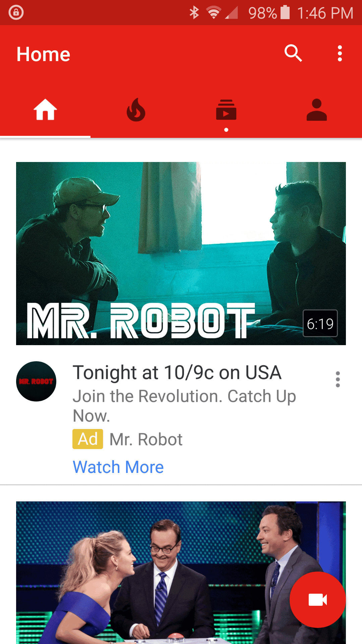Tap the Bluetooth status bar icon
The height and width of the screenshot is (644, 362).
coord(194,13)
